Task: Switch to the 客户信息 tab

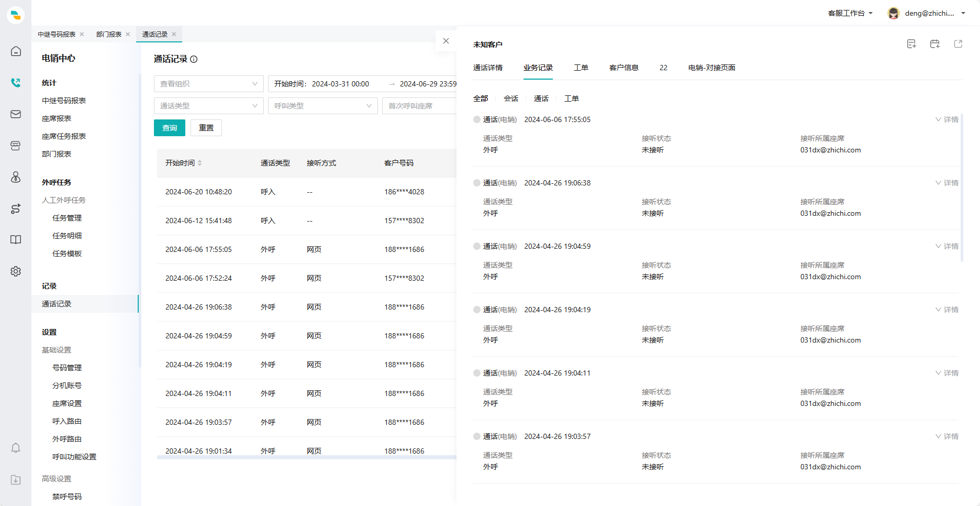Action: (x=624, y=68)
